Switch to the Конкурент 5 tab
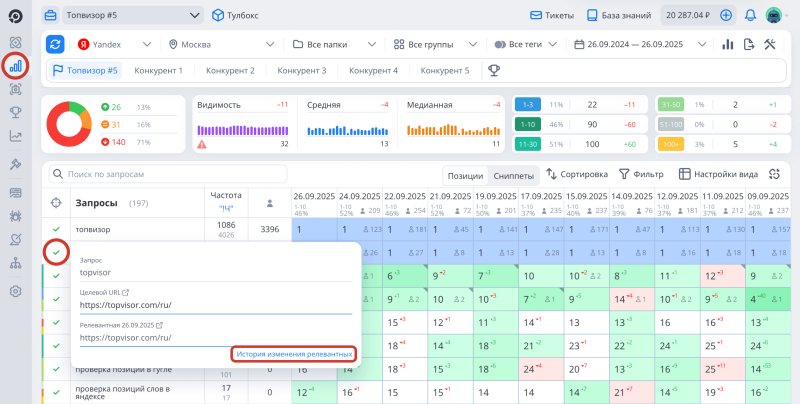 coord(445,70)
